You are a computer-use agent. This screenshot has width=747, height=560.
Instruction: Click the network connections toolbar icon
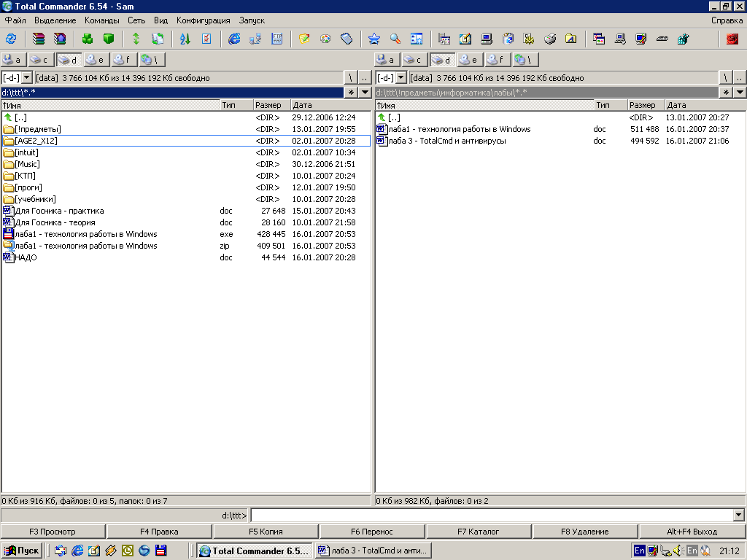tap(255, 39)
